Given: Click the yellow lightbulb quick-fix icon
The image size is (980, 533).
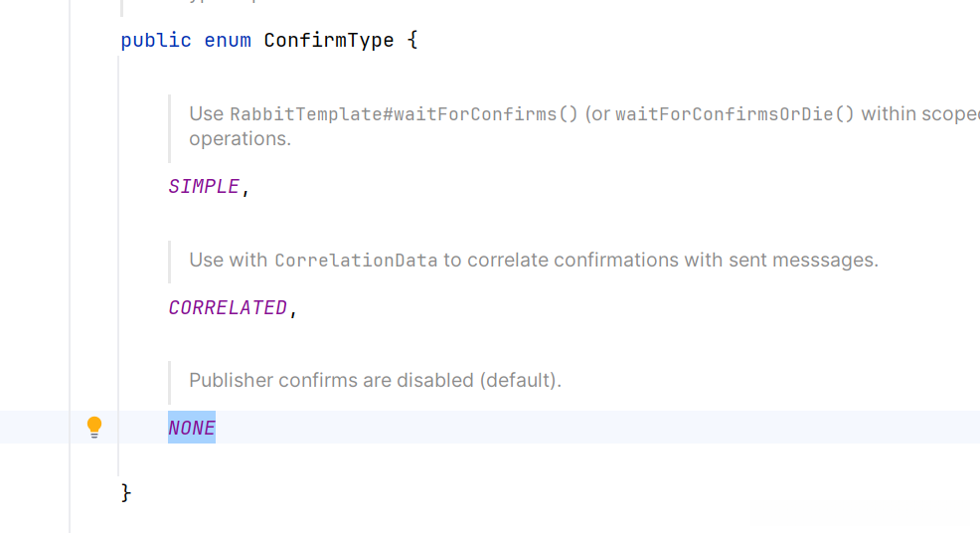Looking at the screenshot, I should pyautogui.click(x=94, y=428).
